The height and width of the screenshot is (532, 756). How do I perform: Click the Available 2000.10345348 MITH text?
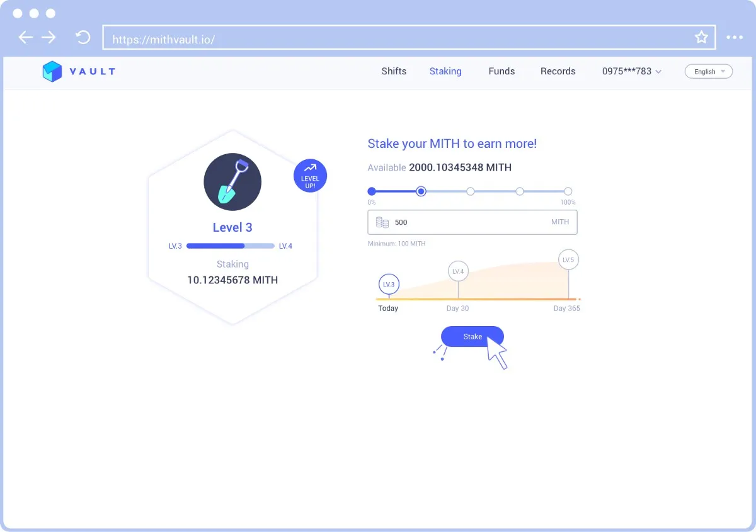[x=440, y=167]
